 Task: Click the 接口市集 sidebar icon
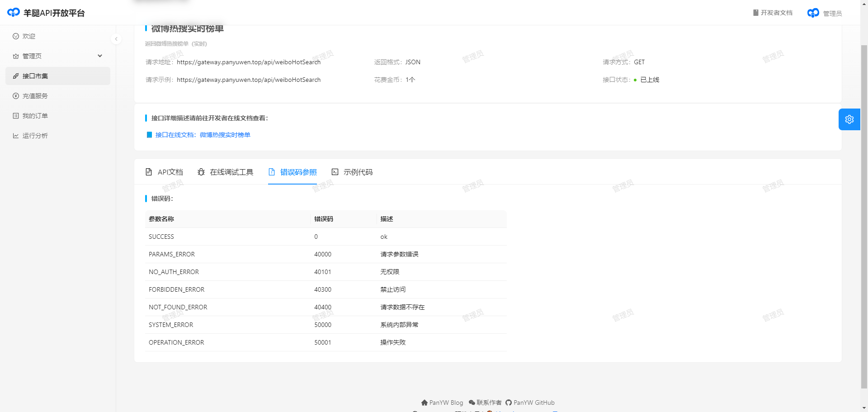[x=16, y=76]
